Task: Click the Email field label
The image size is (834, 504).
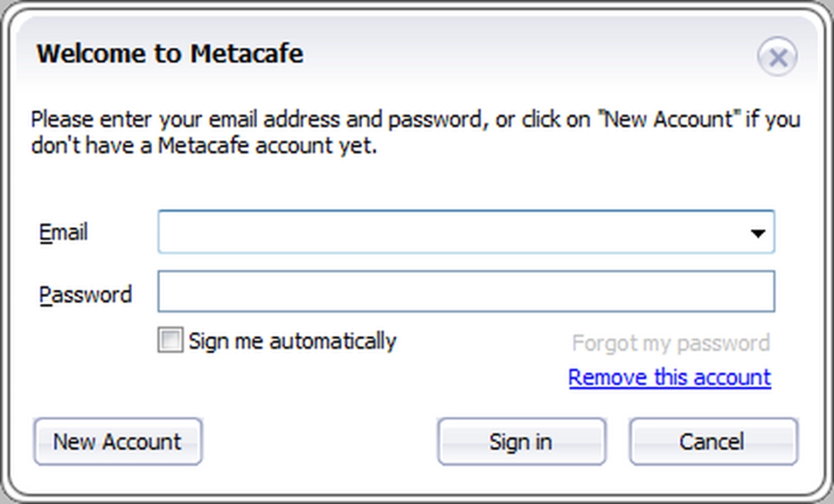Action: click(62, 232)
